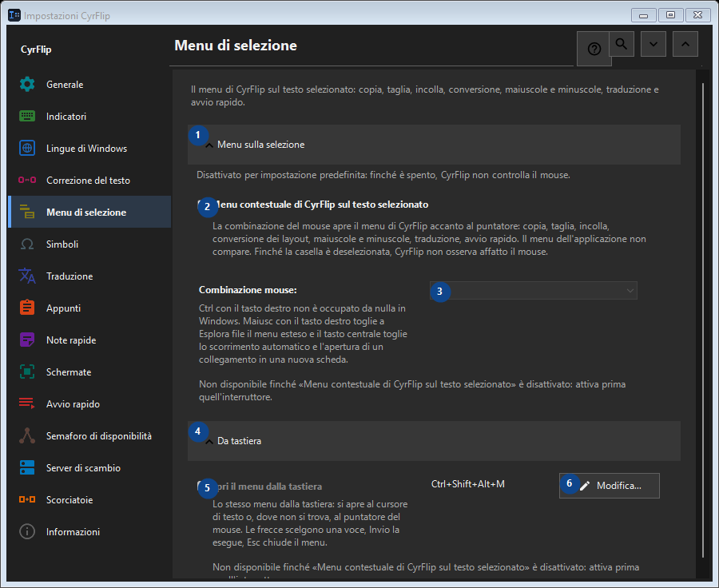Open the Traduzione translate icon

(27, 276)
